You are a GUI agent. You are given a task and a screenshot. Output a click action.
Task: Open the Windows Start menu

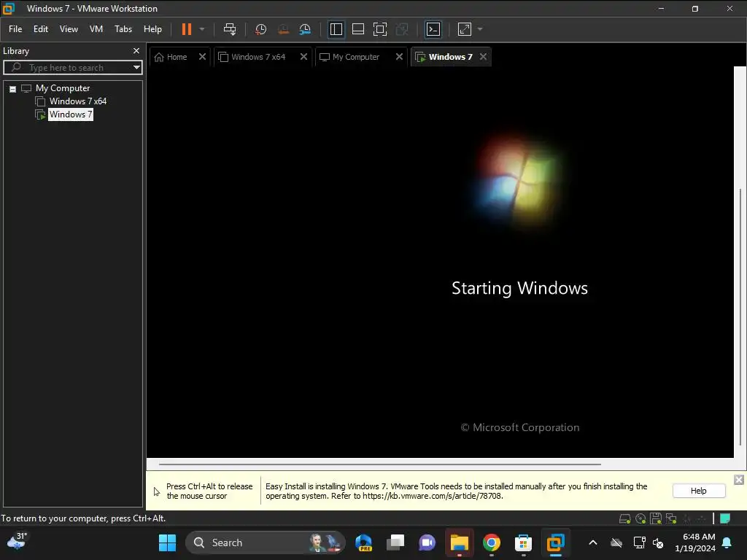pyautogui.click(x=167, y=542)
